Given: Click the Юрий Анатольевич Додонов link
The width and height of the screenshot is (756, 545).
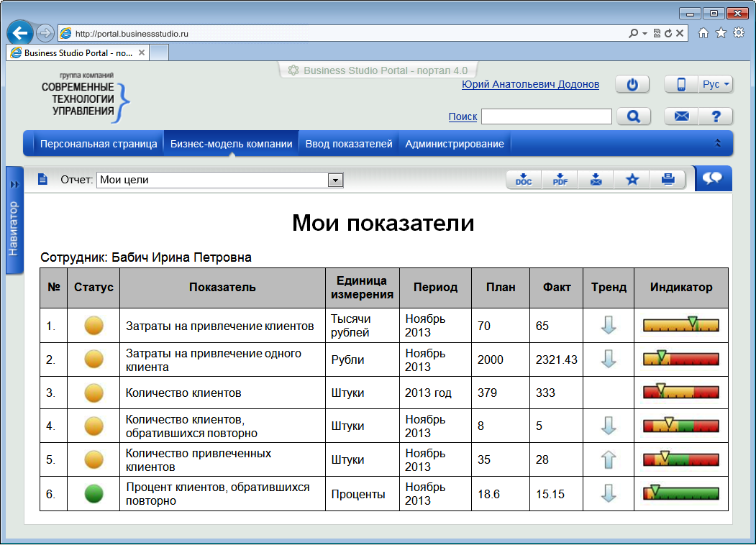Looking at the screenshot, I should (530, 84).
